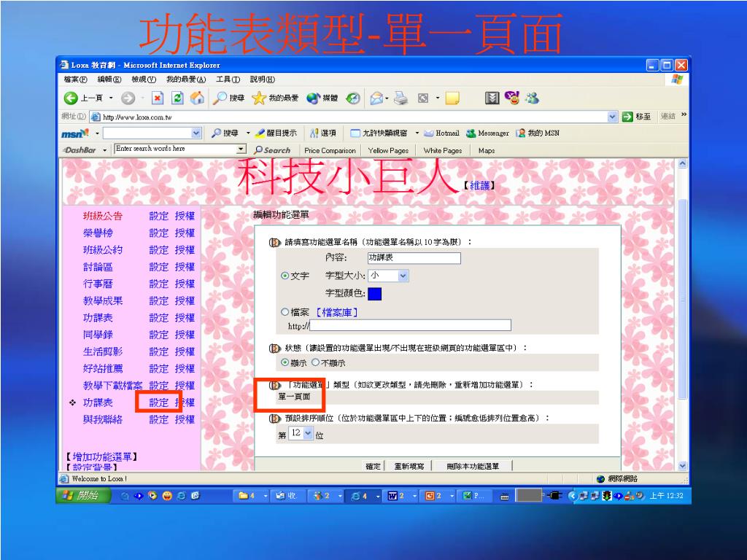Image resolution: width=747 pixels, height=560 pixels.
Task: Click the DashBar Search magnifier button
Action: coord(272,150)
